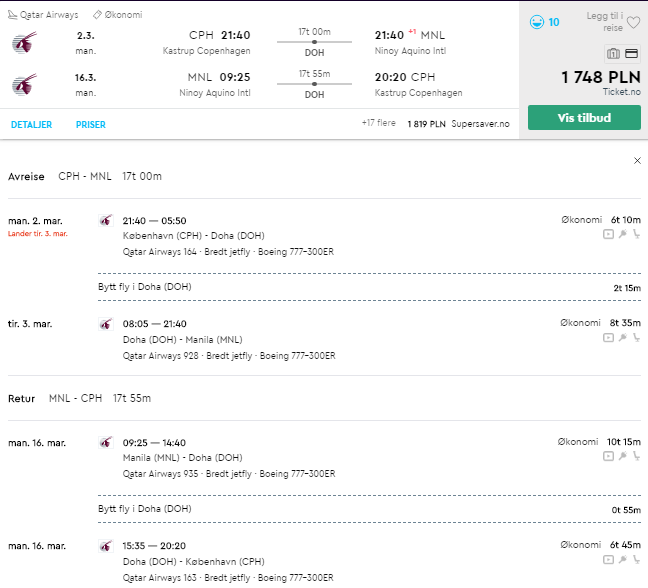This screenshot has height=588, width=648.
Task: Expand the +17 flere offers
Action: pyautogui.click(x=379, y=123)
